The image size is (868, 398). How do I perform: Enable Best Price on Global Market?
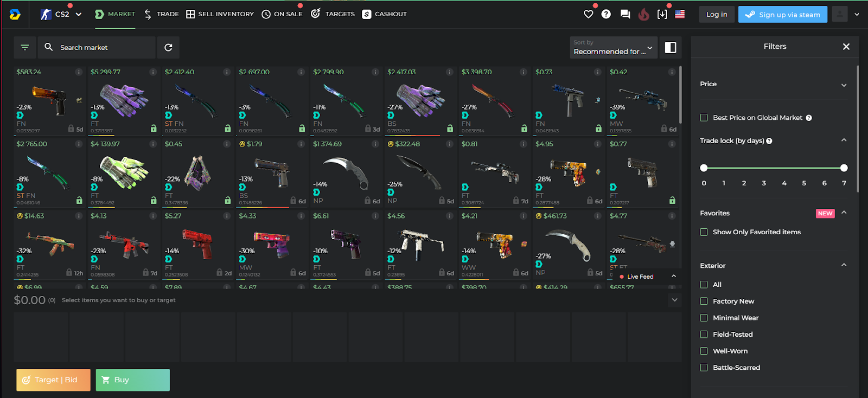pos(704,118)
